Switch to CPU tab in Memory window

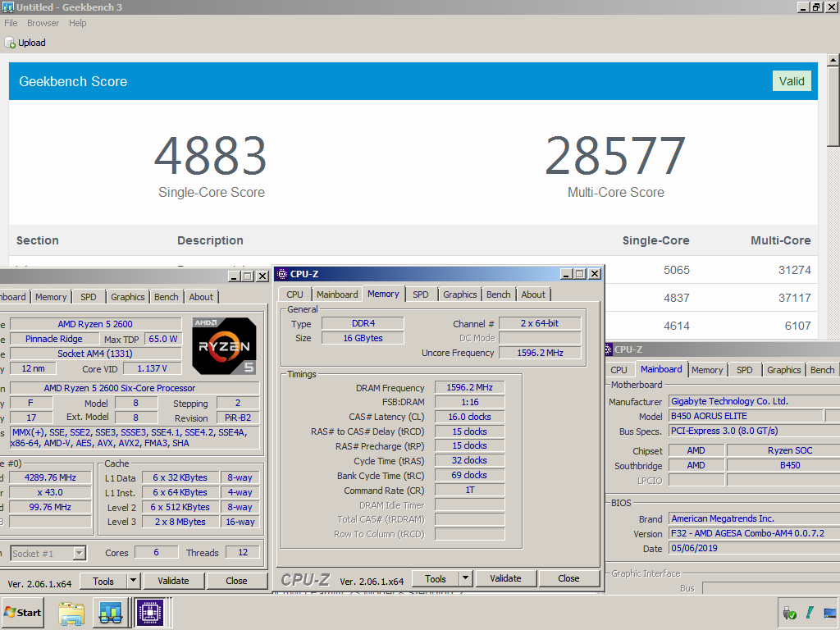294,294
